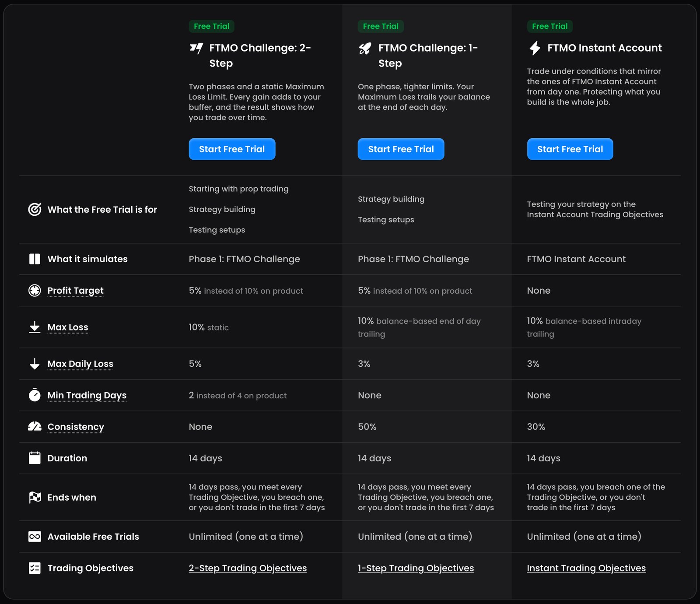700x604 pixels.
Task: Start Free Trial for 2-Step Challenge
Action: coord(232,149)
